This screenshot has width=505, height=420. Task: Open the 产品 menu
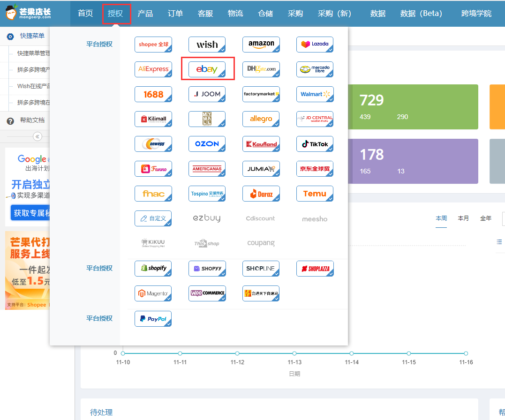point(145,13)
